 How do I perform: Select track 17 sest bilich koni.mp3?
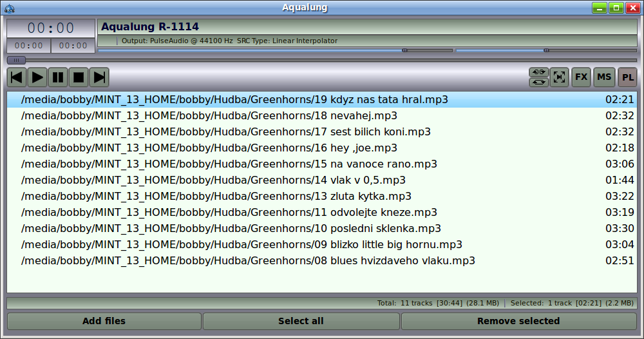coord(322,132)
